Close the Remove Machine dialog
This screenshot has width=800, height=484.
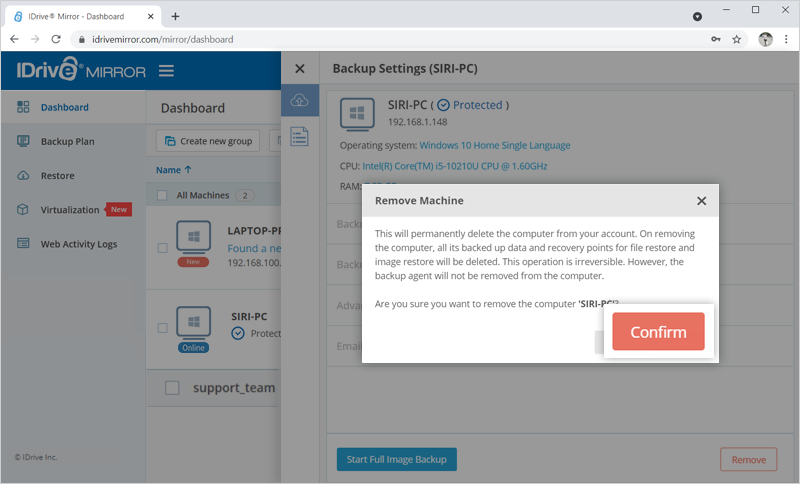click(701, 200)
